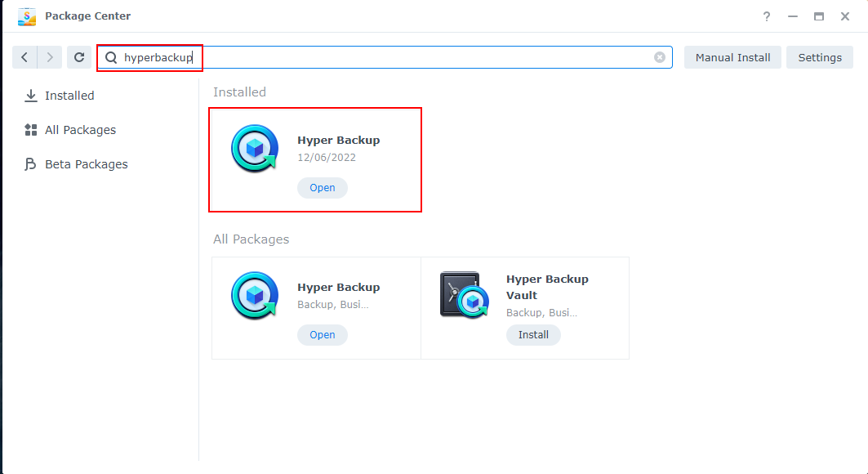Install Hyper Backup Vault
The width and height of the screenshot is (868, 474).
click(x=533, y=335)
